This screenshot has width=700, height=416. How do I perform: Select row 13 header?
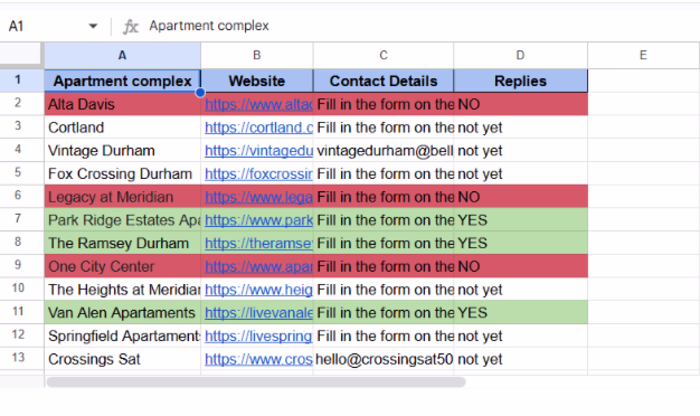(x=22, y=359)
